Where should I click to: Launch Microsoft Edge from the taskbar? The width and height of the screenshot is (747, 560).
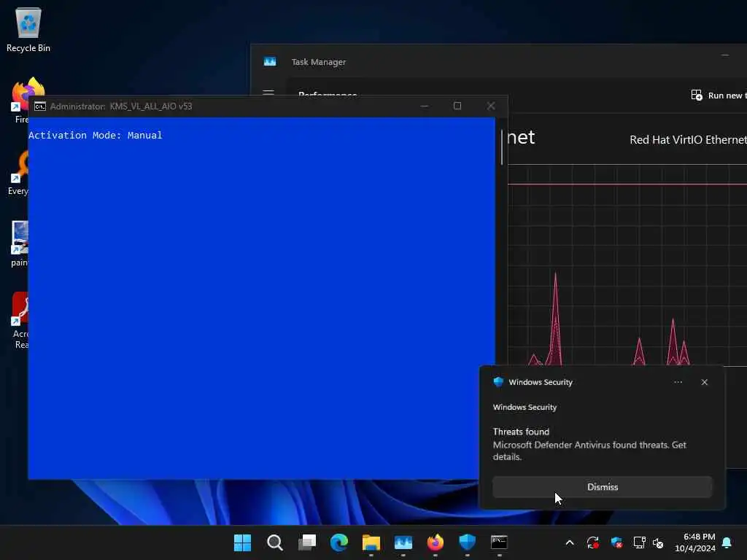pyautogui.click(x=338, y=542)
